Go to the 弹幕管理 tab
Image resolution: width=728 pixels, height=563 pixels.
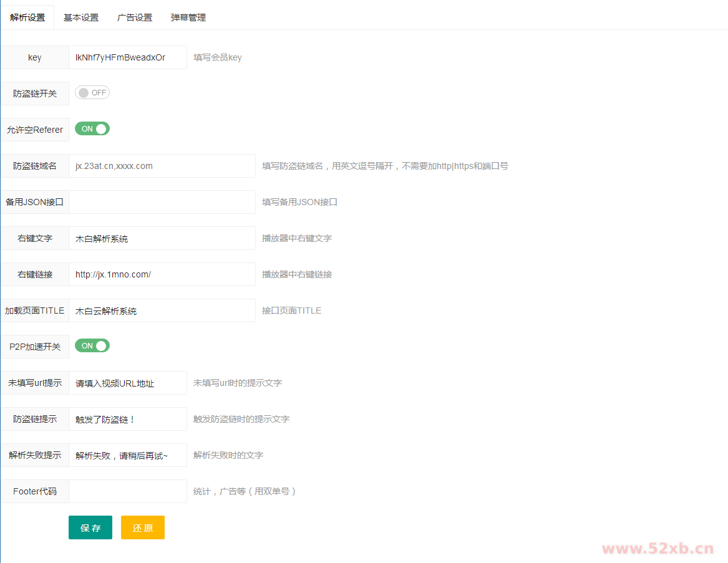(188, 17)
